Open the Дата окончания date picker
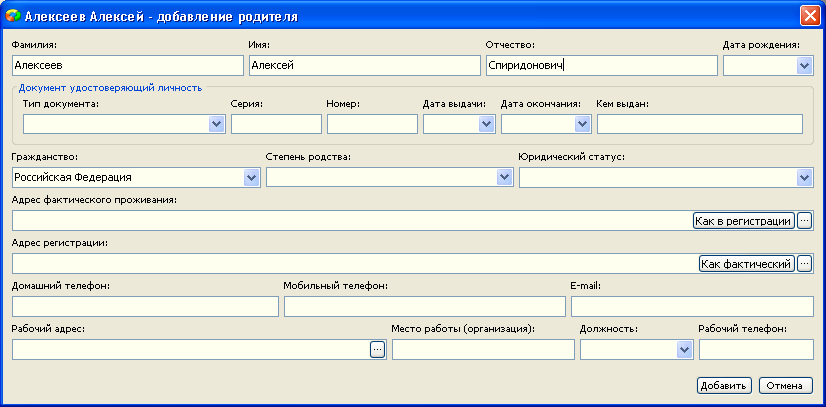Image resolution: width=826 pixels, height=407 pixels. [582, 124]
